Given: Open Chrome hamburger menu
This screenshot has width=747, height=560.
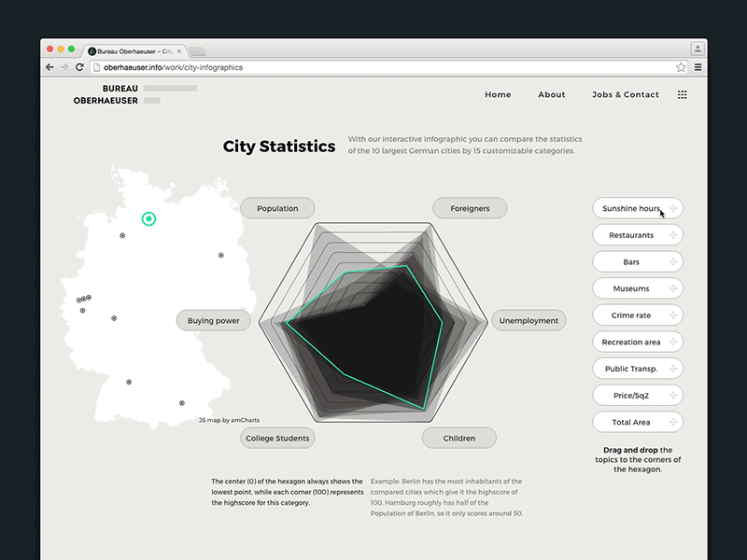Looking at the screenshot, I should coord(698,67).
